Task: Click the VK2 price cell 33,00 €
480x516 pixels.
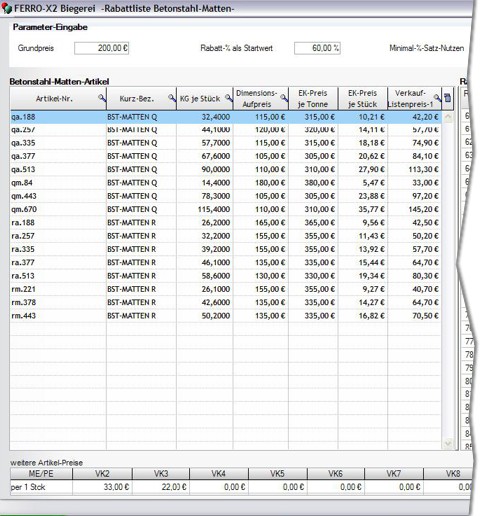Action: [x=102, y=487]
